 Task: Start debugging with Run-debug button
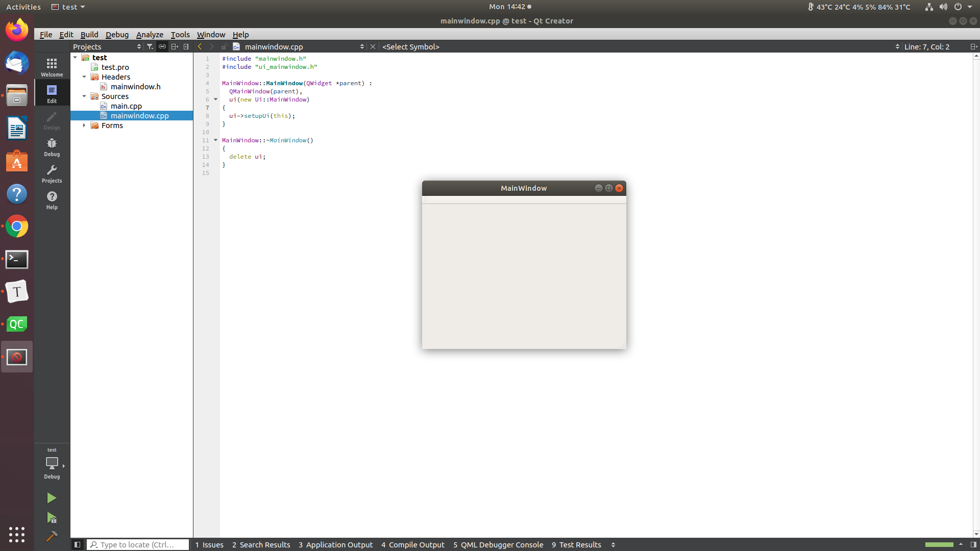click(52, 518)
